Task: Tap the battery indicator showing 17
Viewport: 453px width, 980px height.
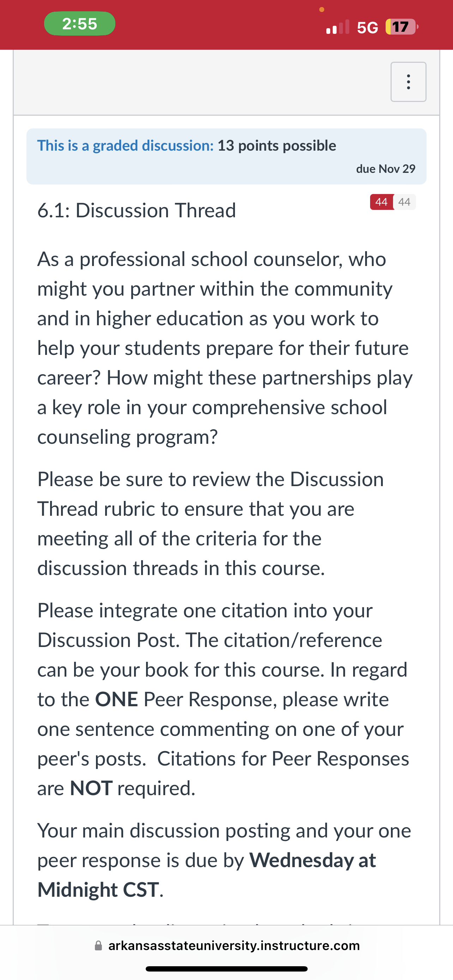Action: point(401,27)
